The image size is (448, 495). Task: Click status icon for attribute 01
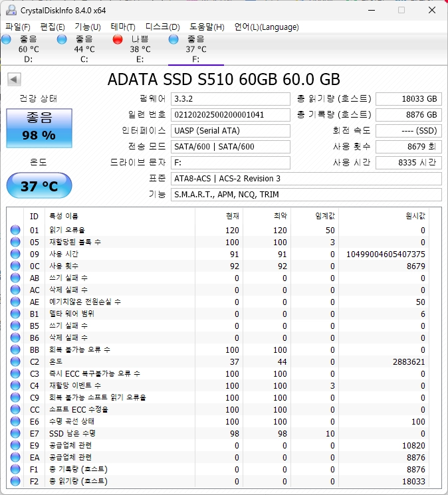click(15, 230)
